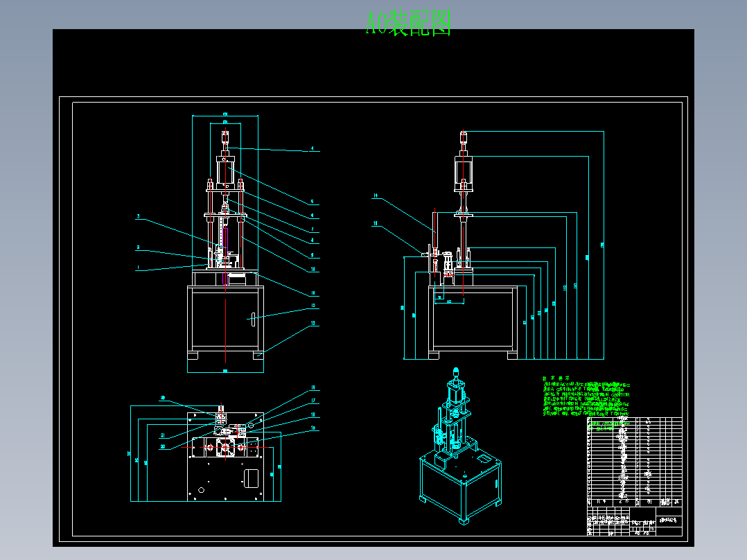Viewport: 747px width, 560px height.
Task: Select part callout number 3 left of front view
Action: (x=139, y=216)
